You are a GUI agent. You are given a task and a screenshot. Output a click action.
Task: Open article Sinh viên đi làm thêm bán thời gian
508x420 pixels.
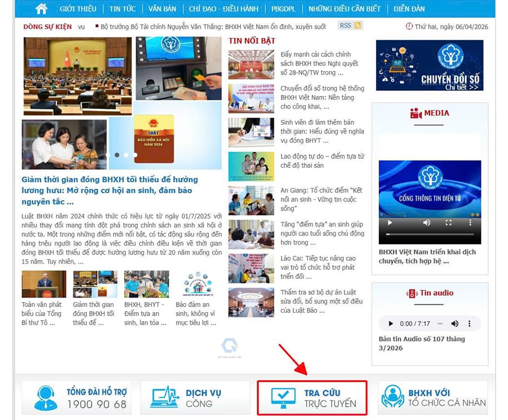(322, 132)
